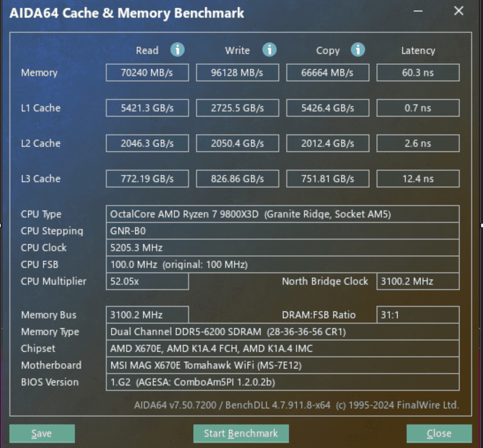Click the Write info icon
Screen dimensions: 483x448
click(270, 50)
